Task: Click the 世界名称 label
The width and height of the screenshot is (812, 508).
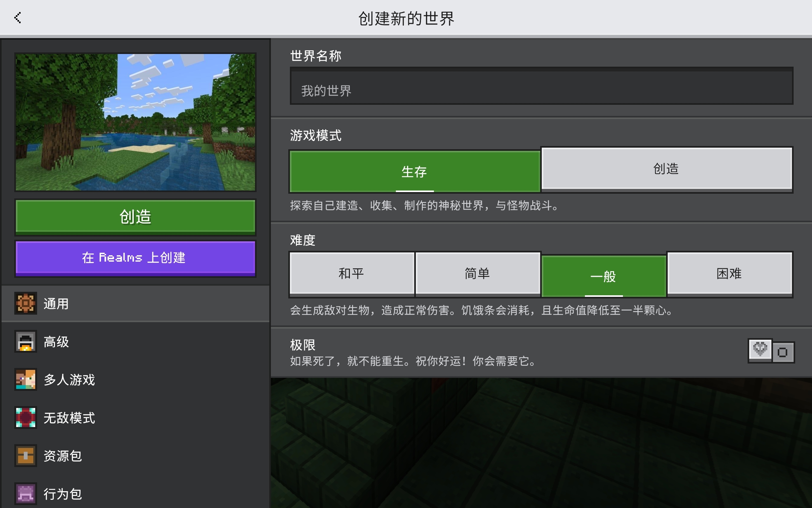Action: (316, 56)
